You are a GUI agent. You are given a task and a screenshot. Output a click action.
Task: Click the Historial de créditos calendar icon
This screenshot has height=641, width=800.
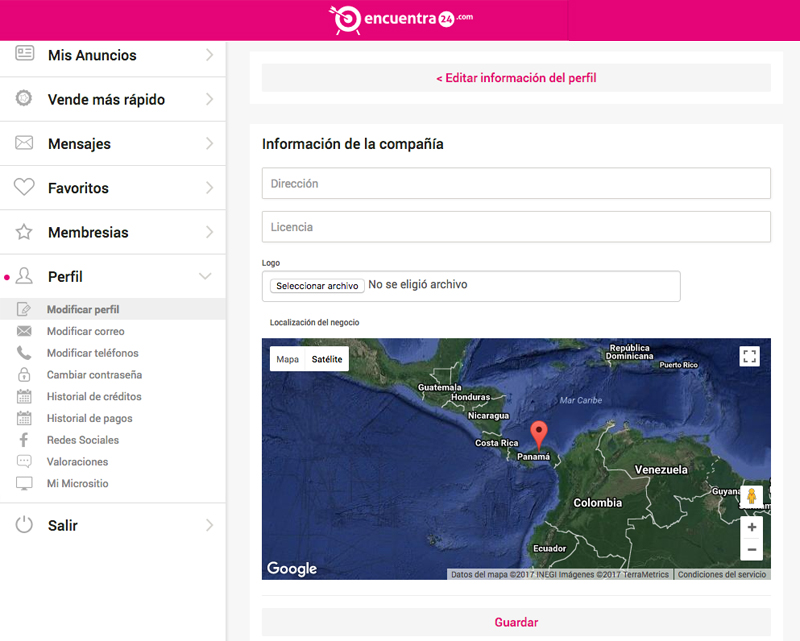[24, 397]
